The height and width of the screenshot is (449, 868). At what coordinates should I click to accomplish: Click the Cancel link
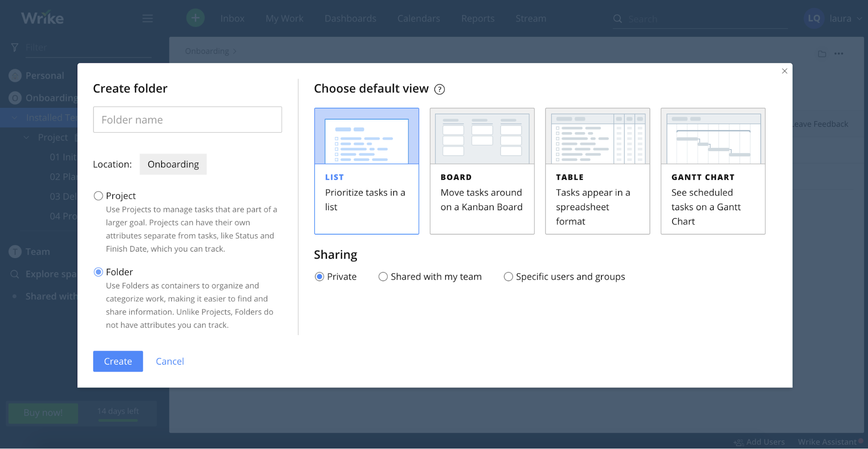click(170, 361)
